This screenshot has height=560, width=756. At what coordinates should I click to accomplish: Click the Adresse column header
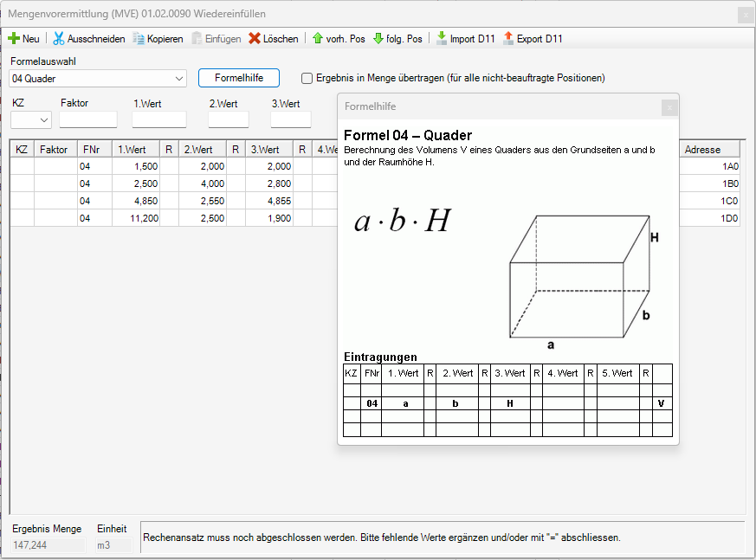pos(708,150)
